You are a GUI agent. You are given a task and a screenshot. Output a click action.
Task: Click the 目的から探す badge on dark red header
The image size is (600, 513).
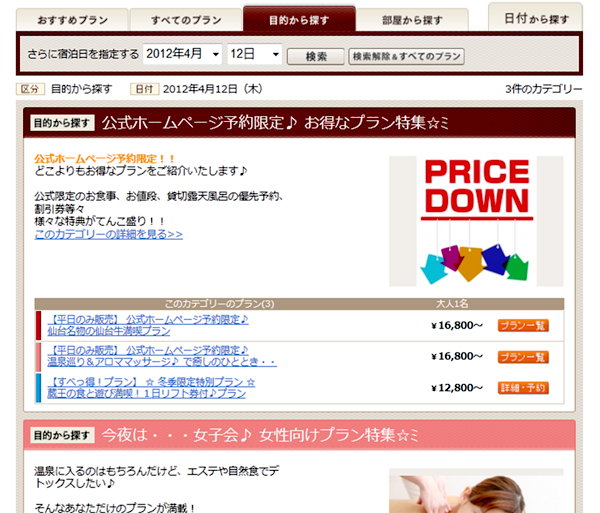coord(62,124)
